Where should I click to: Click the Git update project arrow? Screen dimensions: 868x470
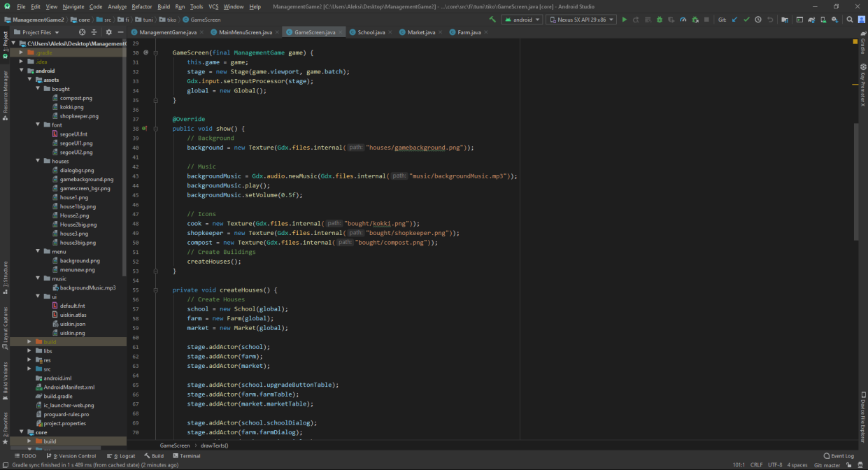tap(734, 20)
